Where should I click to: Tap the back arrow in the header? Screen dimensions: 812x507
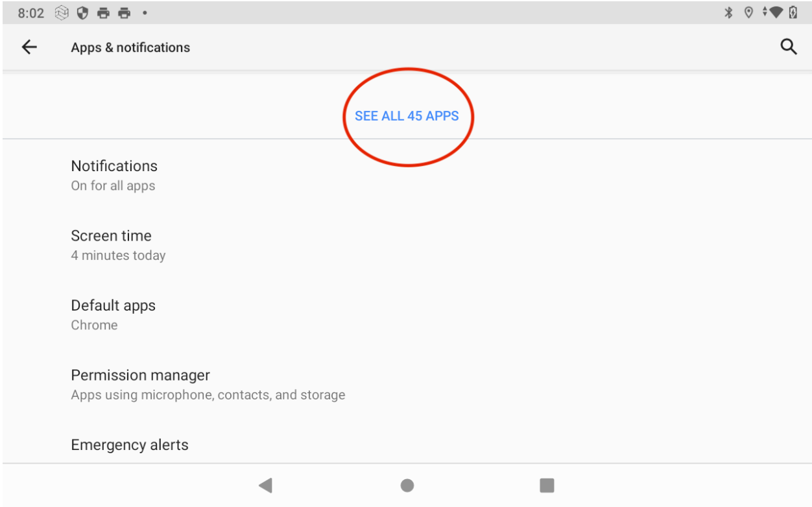(29, 47)
